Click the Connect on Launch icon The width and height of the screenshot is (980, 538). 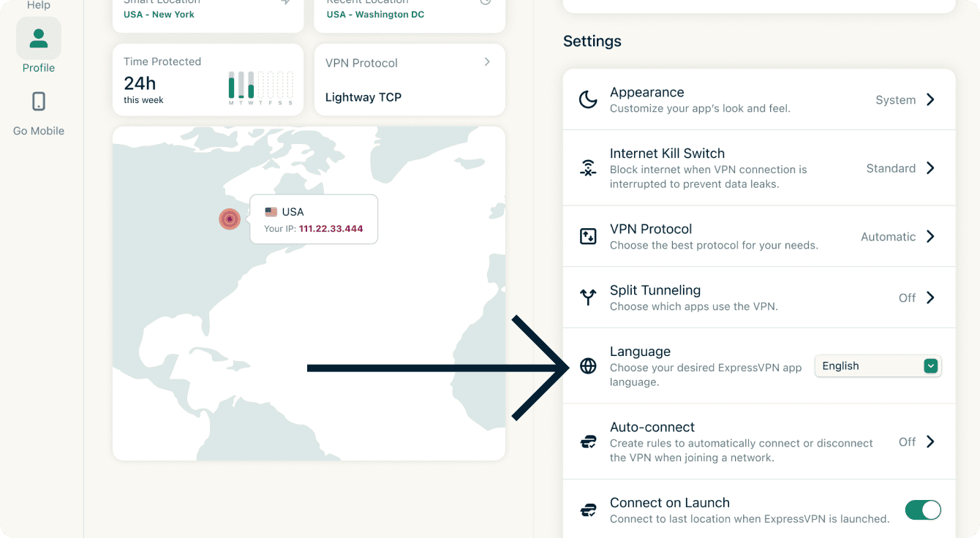click(588, 510)
